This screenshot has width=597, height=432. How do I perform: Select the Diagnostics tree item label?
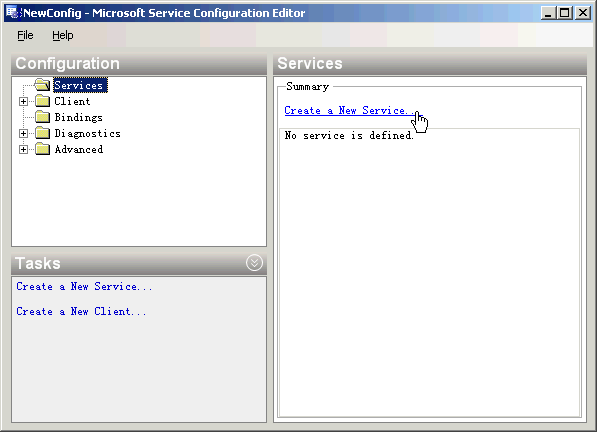pyautogui.click(x=87, y=133)
